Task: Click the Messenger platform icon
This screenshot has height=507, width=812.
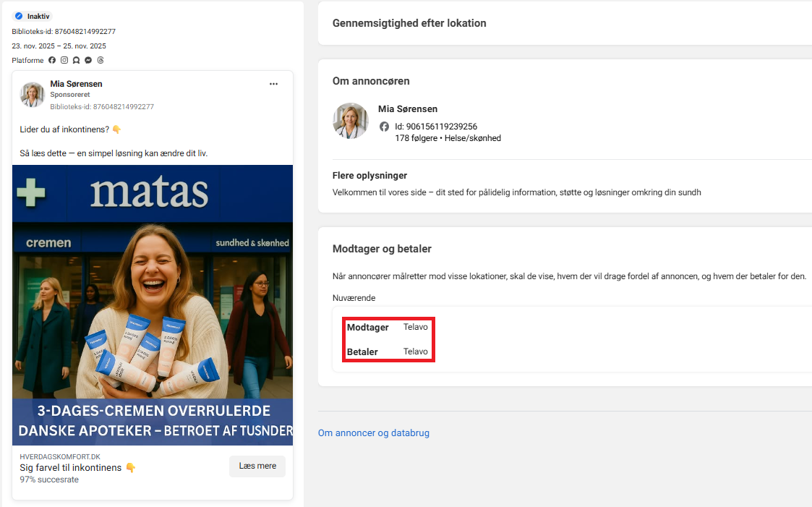Action: 88,60
